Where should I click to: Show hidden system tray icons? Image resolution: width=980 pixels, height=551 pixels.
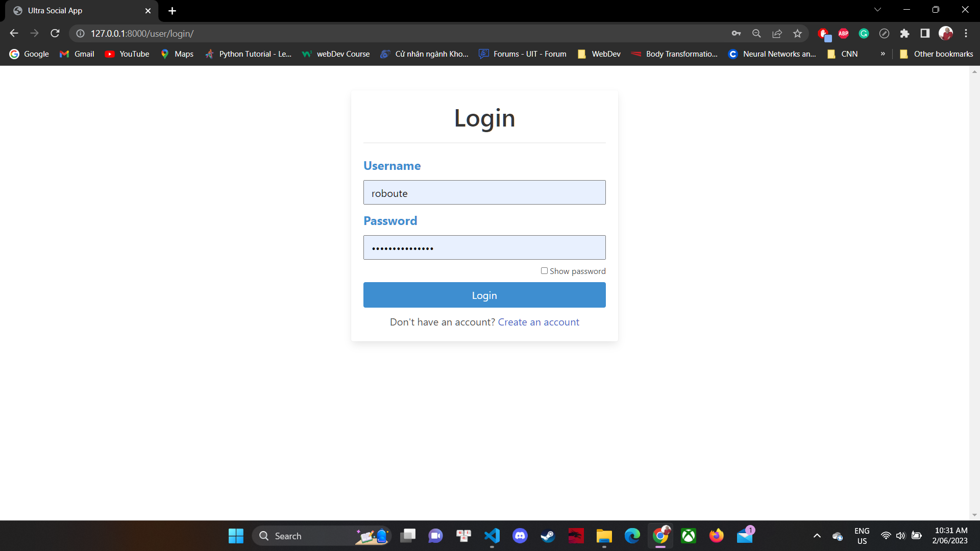point(817,536)
